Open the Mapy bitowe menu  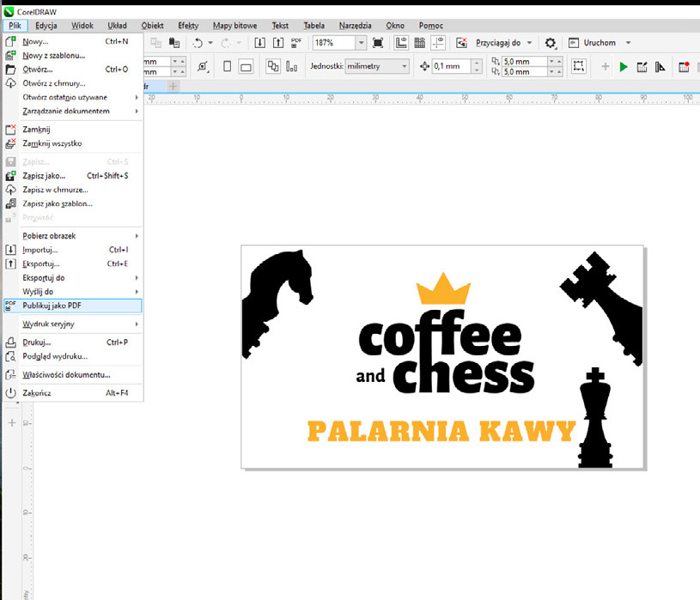pos(234,26)
